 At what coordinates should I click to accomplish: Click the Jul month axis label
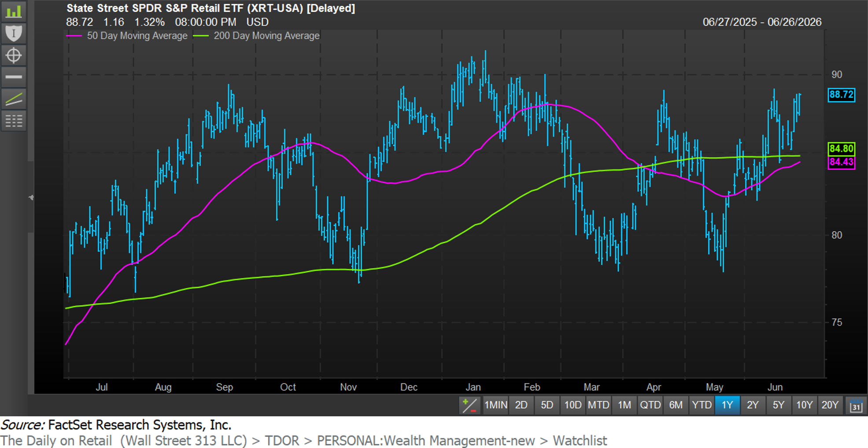coord(102,387)
